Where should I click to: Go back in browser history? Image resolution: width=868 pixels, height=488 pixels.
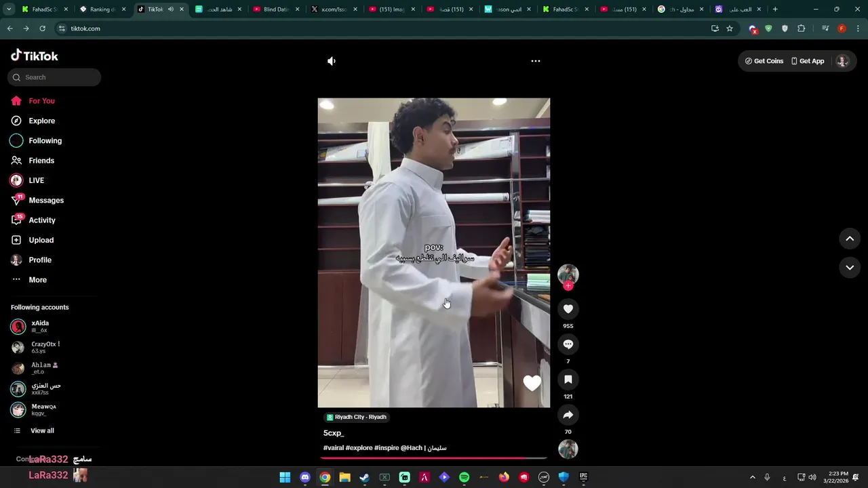[9, 28]
